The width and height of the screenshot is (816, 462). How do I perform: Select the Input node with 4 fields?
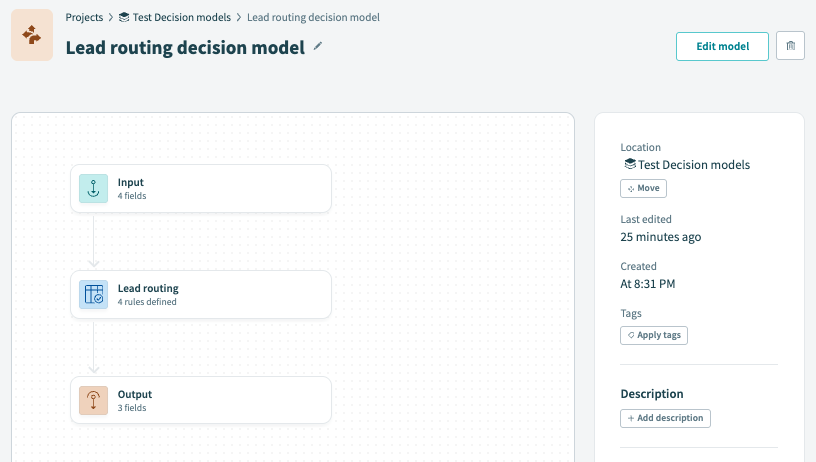[x=201, y=188]
